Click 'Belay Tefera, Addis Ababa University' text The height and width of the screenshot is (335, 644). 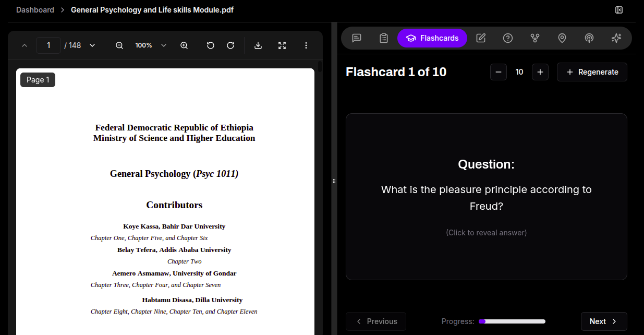(x=174, y=250)
